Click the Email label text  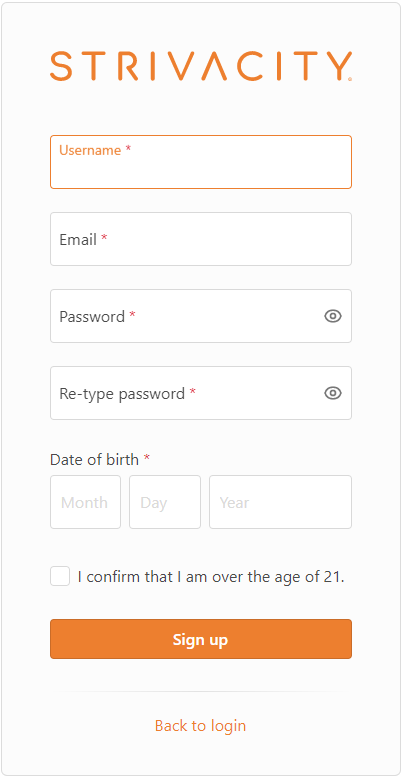point(78,240)
